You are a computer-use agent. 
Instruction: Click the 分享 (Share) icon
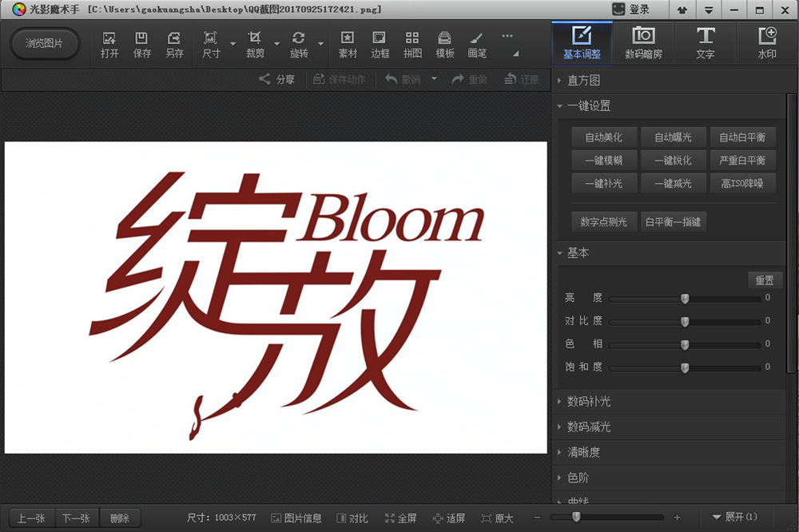coord(276,80)
